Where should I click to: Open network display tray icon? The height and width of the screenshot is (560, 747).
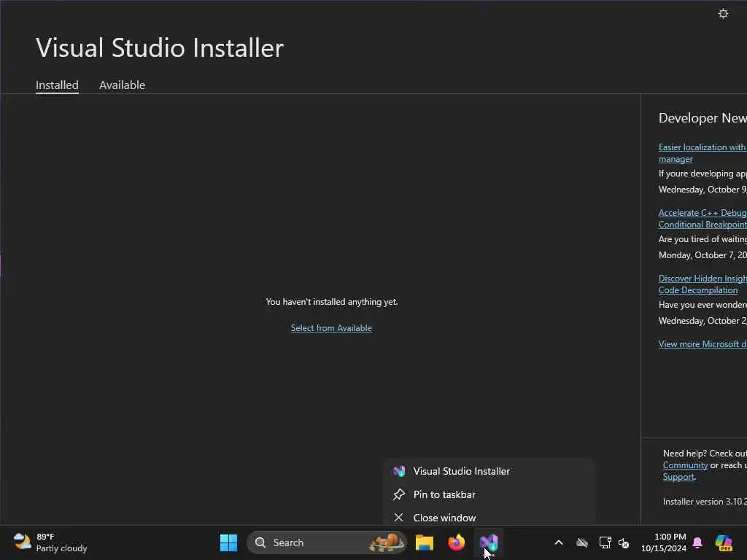605,542
